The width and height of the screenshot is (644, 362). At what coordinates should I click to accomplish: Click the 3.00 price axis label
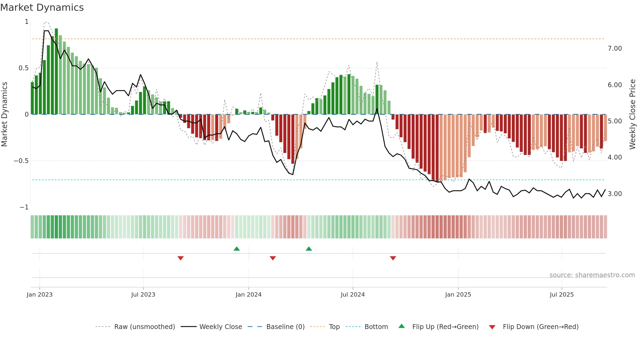[615, 194]
